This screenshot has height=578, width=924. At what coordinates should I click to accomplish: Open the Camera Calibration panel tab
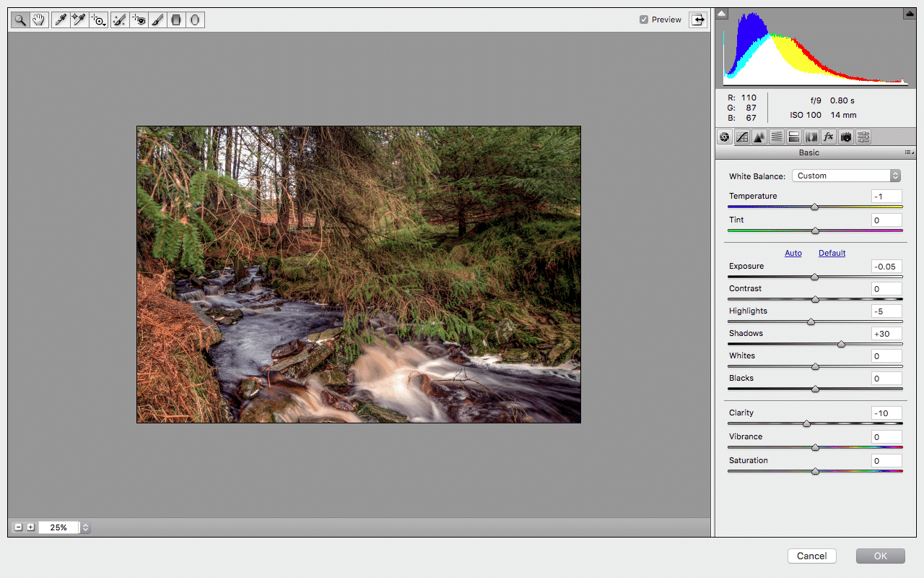click(x=846, y=137)
